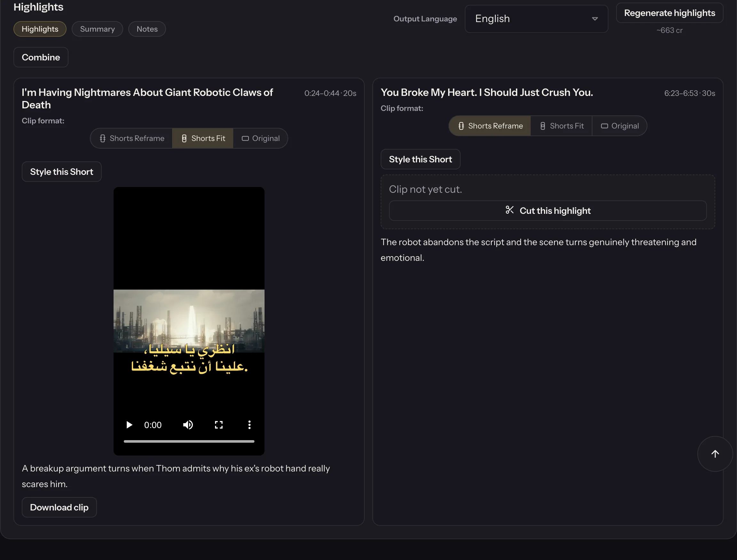Download the Robotic Claws clip
The image size is (737, 560).
(59, 507)
